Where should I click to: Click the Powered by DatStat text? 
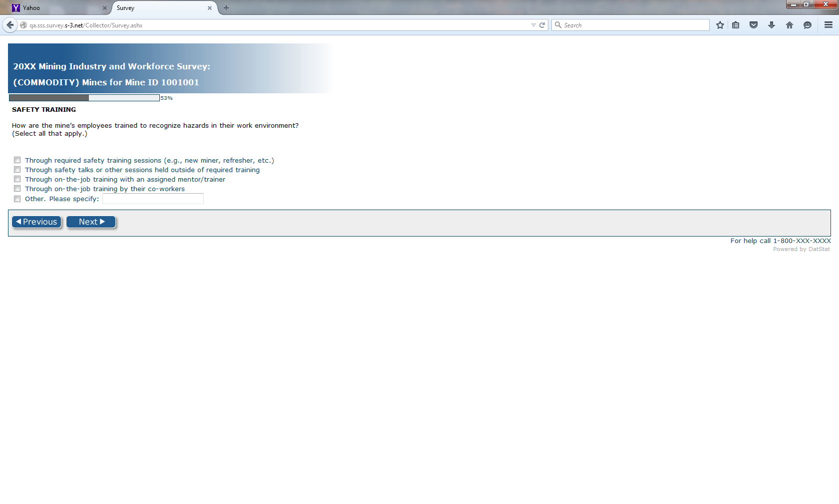coord(802,249)
